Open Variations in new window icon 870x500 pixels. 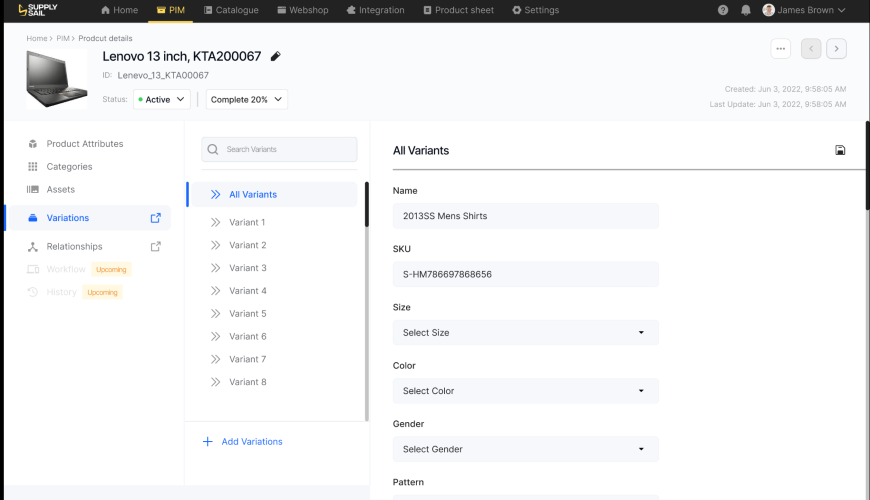(156, 218)
